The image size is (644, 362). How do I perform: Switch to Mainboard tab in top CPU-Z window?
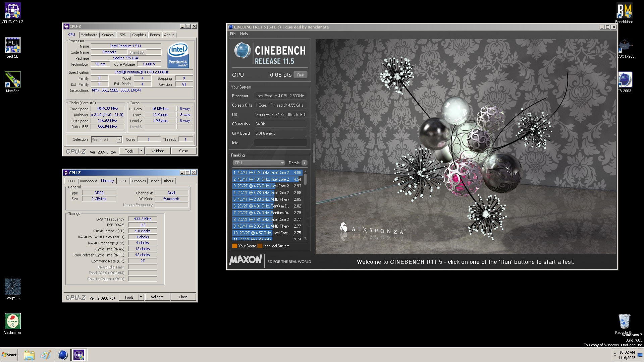coord(89,35)
